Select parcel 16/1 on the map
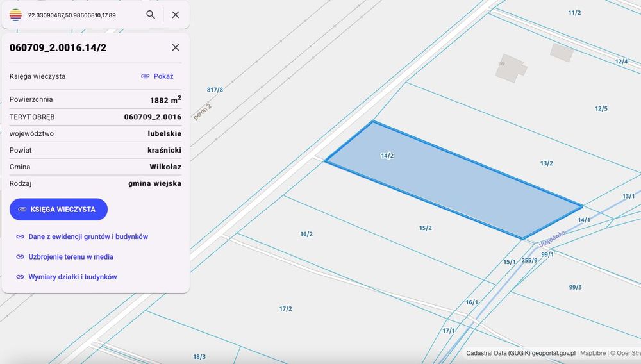This screenshot has width=641, height=364. (471, 302)
